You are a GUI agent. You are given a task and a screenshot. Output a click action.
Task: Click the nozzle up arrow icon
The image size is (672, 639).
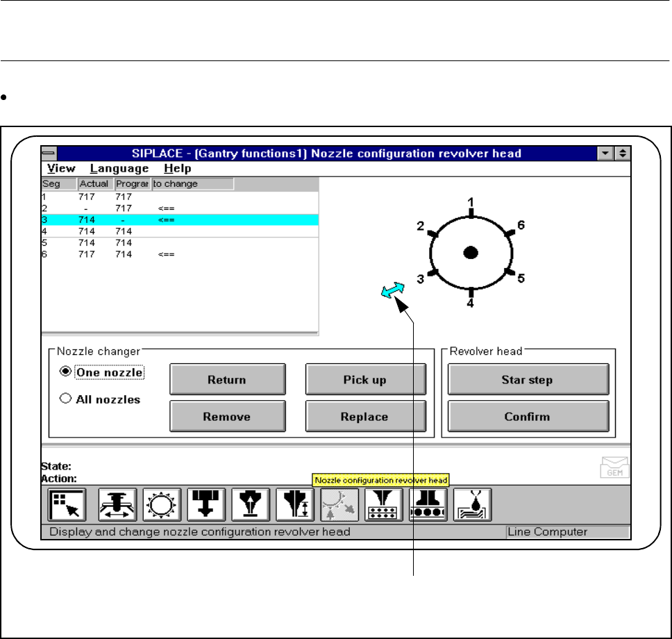251,505
